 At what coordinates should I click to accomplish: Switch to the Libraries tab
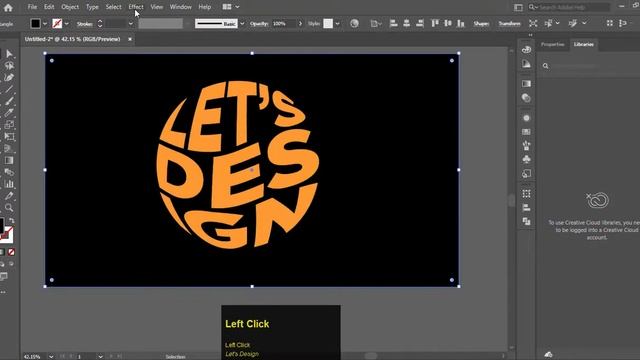[x=584, y=44]
